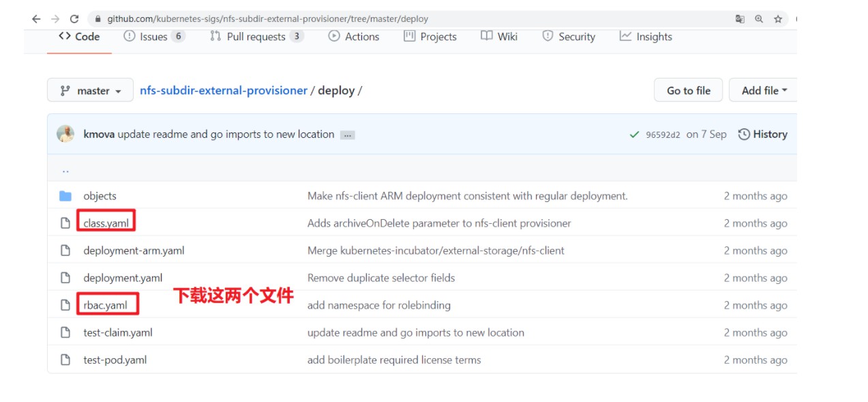Go to parent directory with double dots
This screenshot has width=868, height=402.
click(65, 170)
